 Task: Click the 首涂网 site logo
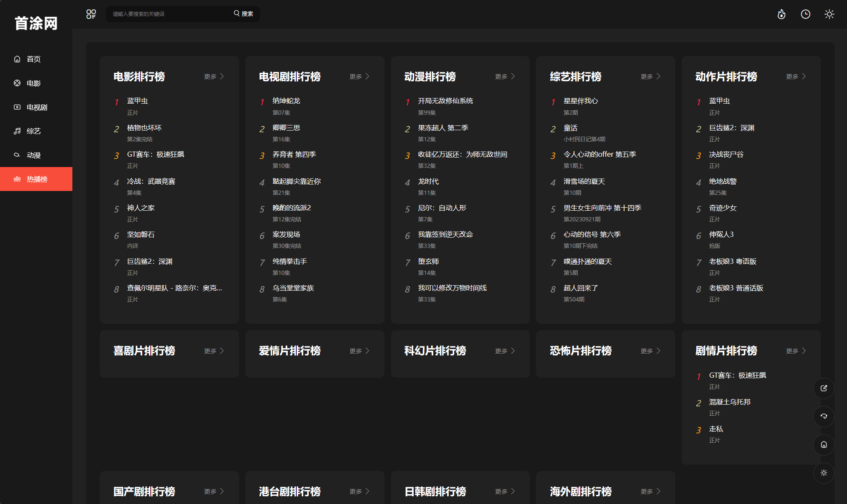36,23
